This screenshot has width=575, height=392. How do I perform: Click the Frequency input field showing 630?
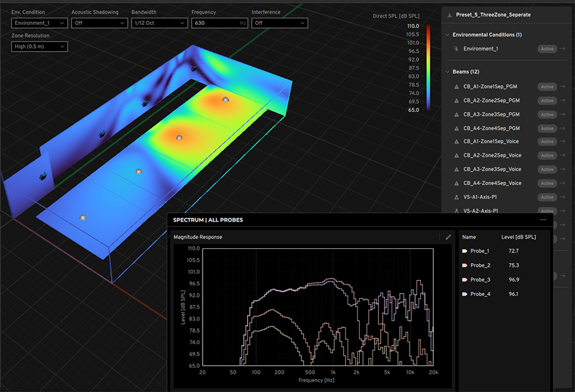coord(214,23)
